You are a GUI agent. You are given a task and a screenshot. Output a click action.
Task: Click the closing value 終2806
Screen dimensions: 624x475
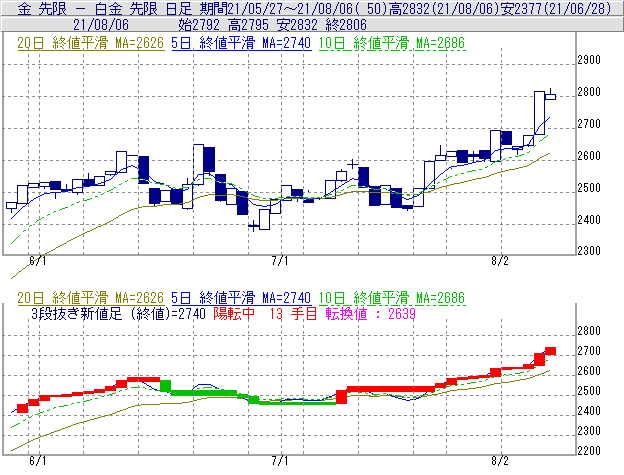click(x=346, y=25)
